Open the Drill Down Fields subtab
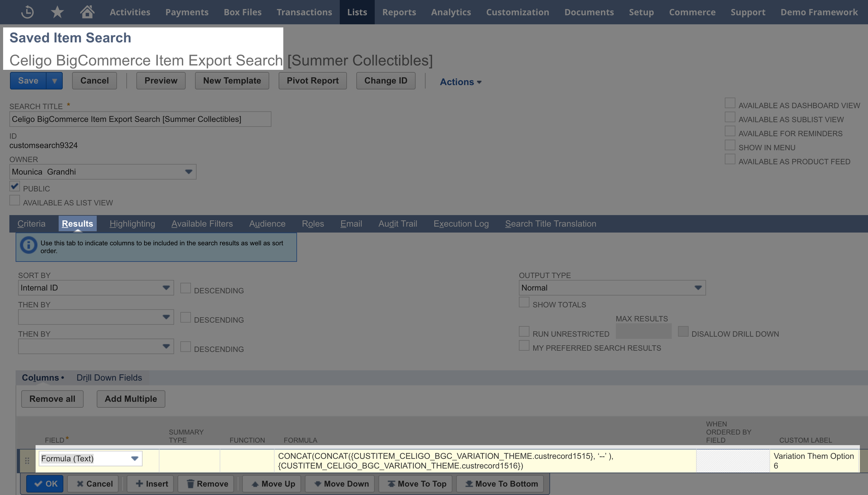Viewport: 868px width, 495px height. pyautogui.click(x=109, y=378)
